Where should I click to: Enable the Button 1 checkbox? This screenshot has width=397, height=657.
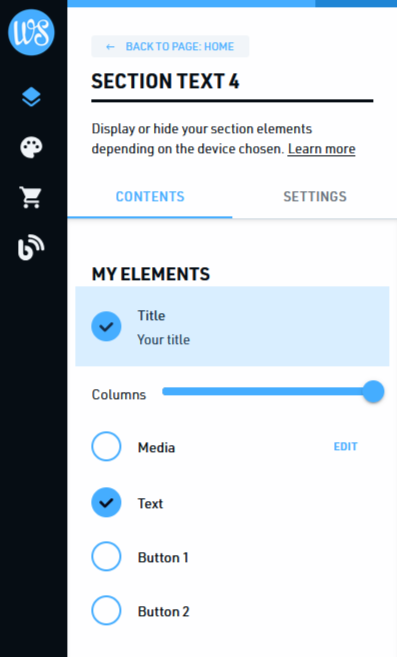(x=106, y=556)
